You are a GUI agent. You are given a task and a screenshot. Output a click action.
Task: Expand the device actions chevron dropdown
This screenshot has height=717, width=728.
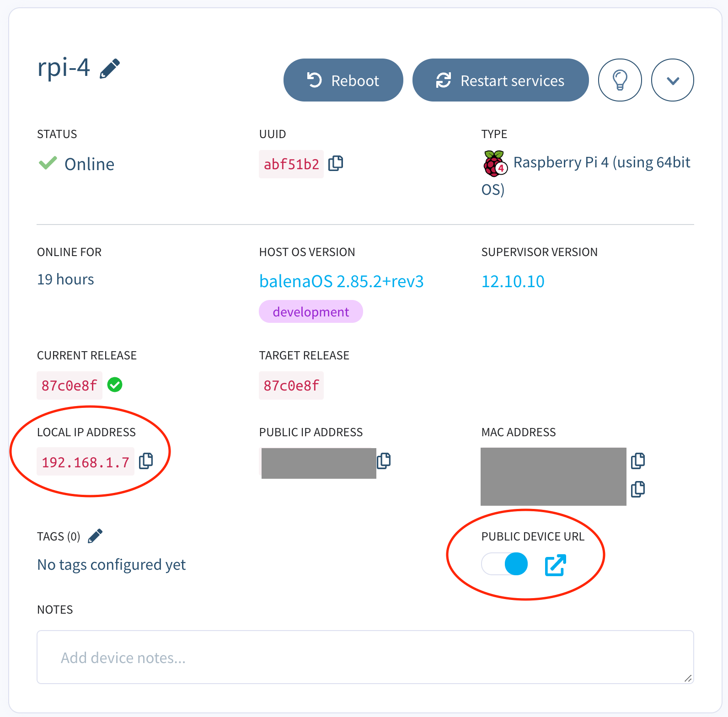click(672, 80)
